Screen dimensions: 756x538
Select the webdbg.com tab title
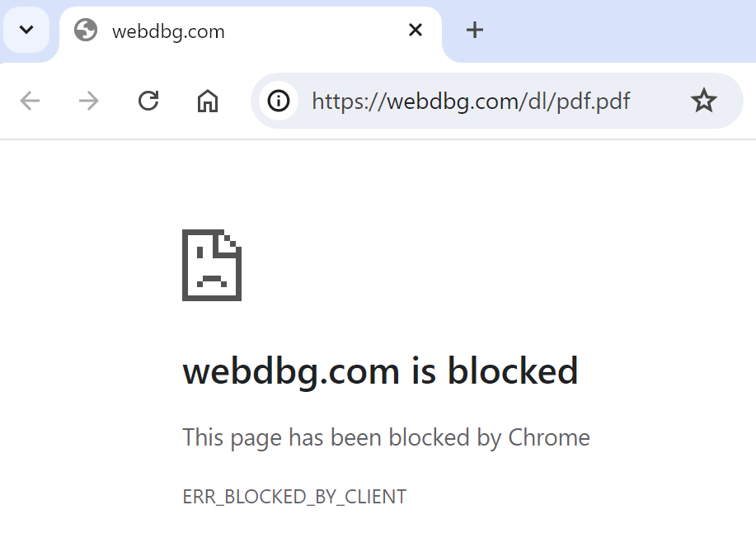point(168,31)
